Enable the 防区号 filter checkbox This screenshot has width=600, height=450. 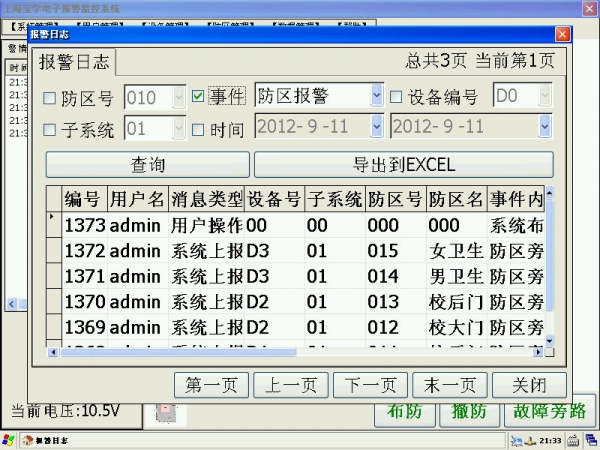(50, 98)
